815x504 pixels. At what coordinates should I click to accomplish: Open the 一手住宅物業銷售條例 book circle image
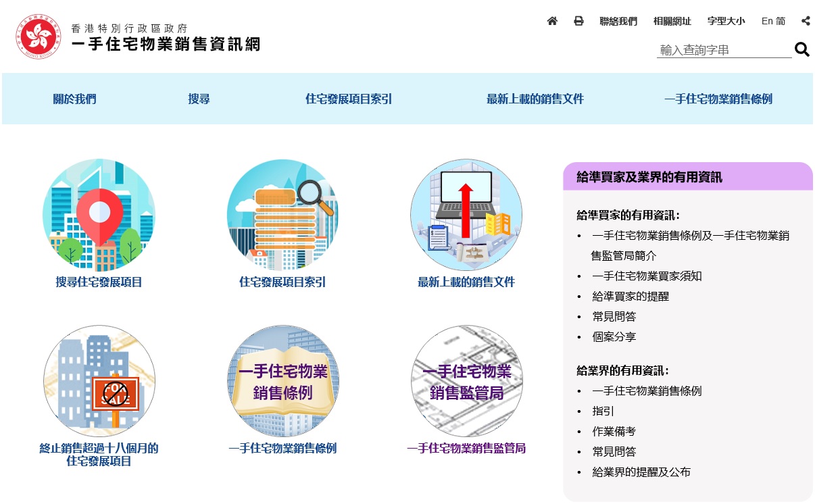click(x=282, y=381)
